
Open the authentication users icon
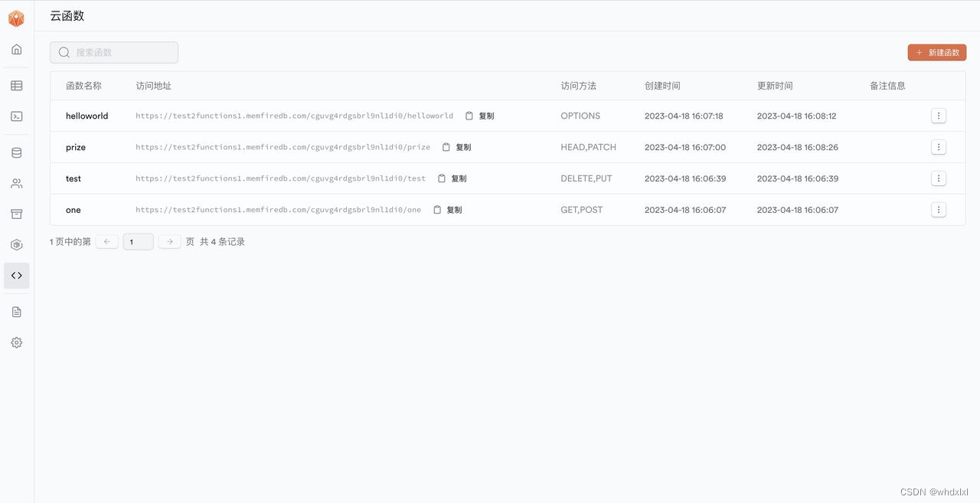(16, 183)
